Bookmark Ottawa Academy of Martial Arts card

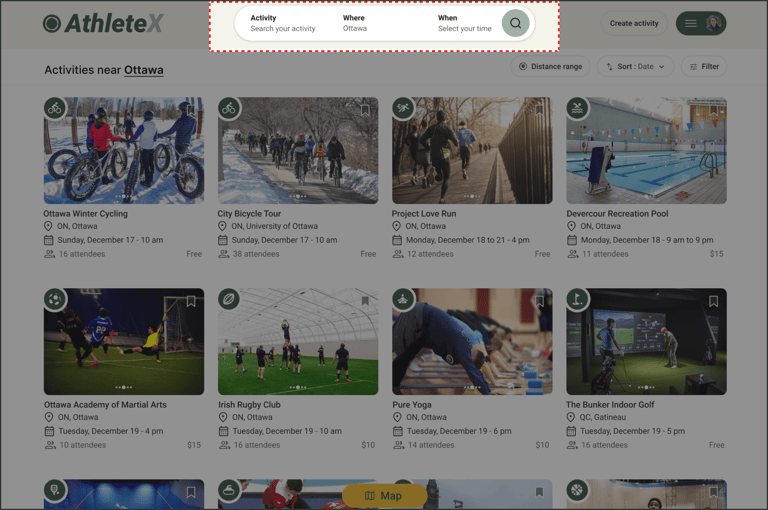(191, 301)
